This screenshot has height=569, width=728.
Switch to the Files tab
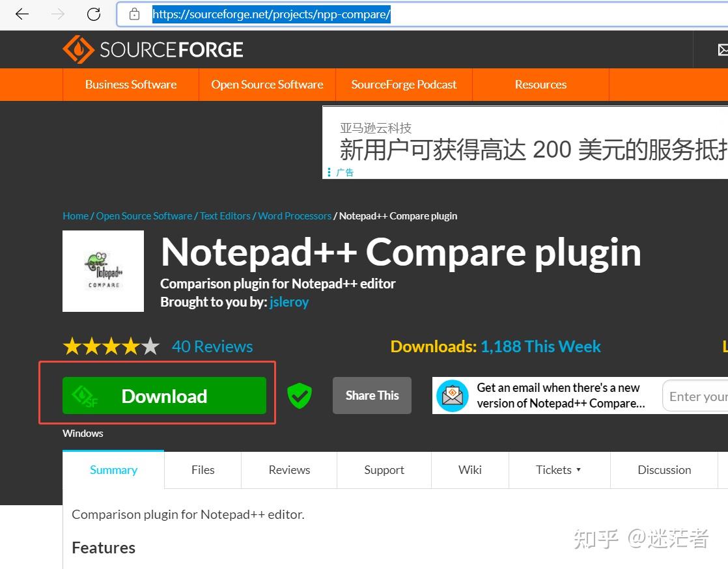click(203, 469)
